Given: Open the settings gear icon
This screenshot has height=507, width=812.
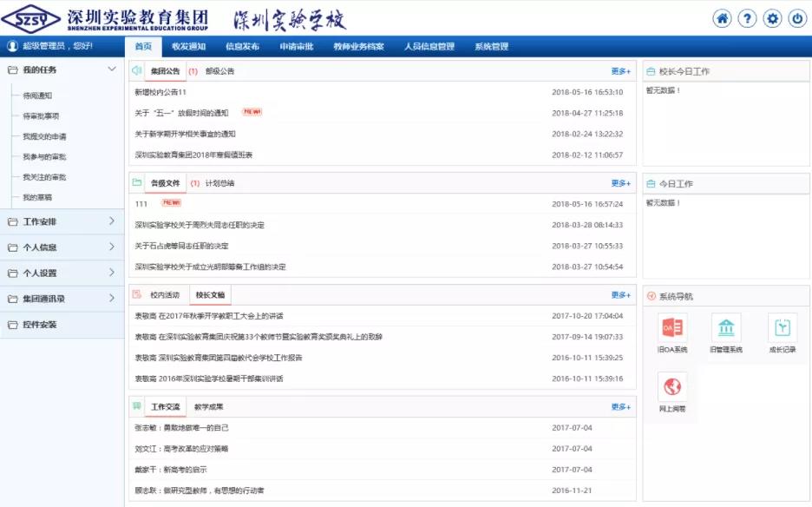Looking at the screenshot, I should pos(772,19).
